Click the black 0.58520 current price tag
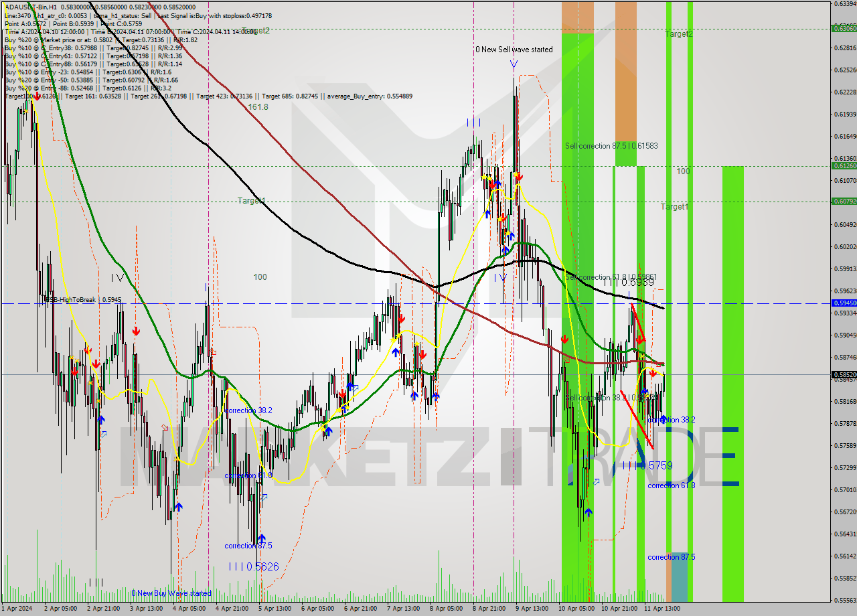This screenshot has width=857, height=616. pos(844,375)
